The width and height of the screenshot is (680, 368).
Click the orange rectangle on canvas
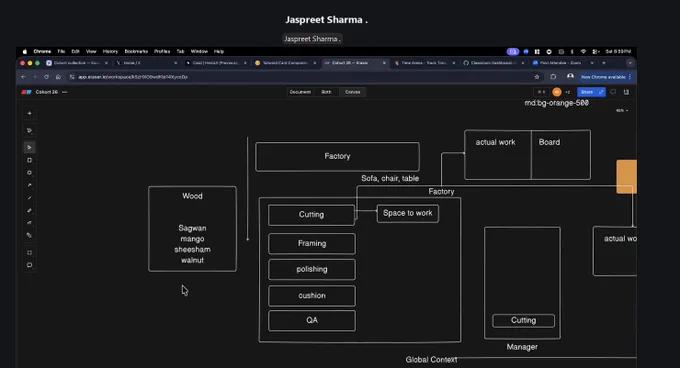[x=627, y=176]
